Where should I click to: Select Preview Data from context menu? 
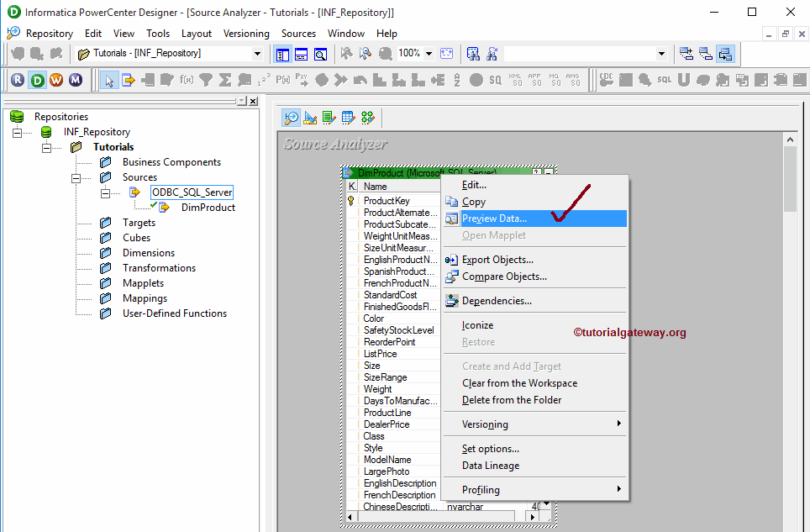coord(494,219)
